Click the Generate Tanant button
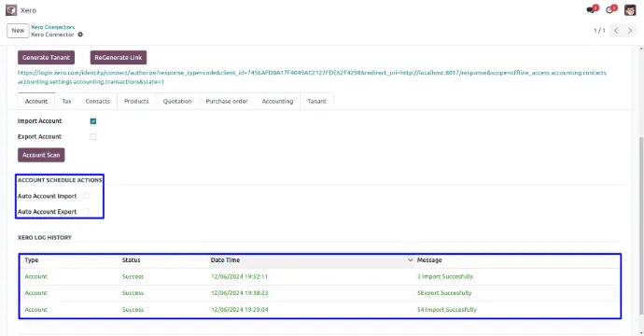644x336 pixels. point(46,58)
